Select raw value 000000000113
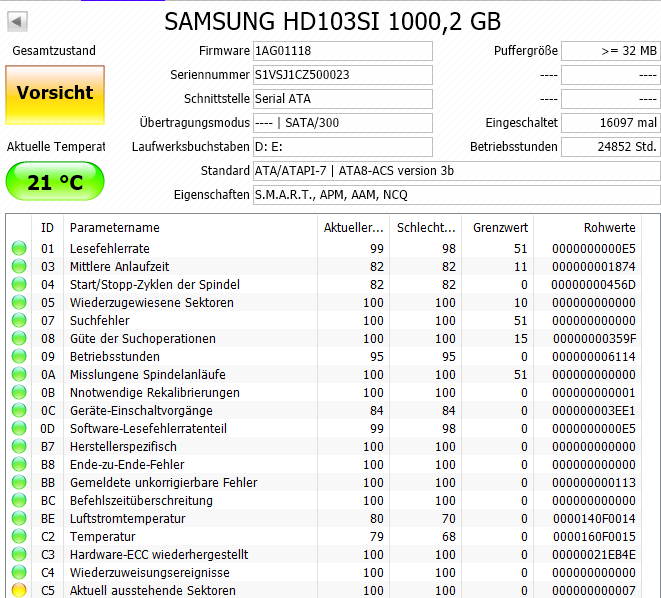Screen dimensions: 661x598 [x=594, y=483]
